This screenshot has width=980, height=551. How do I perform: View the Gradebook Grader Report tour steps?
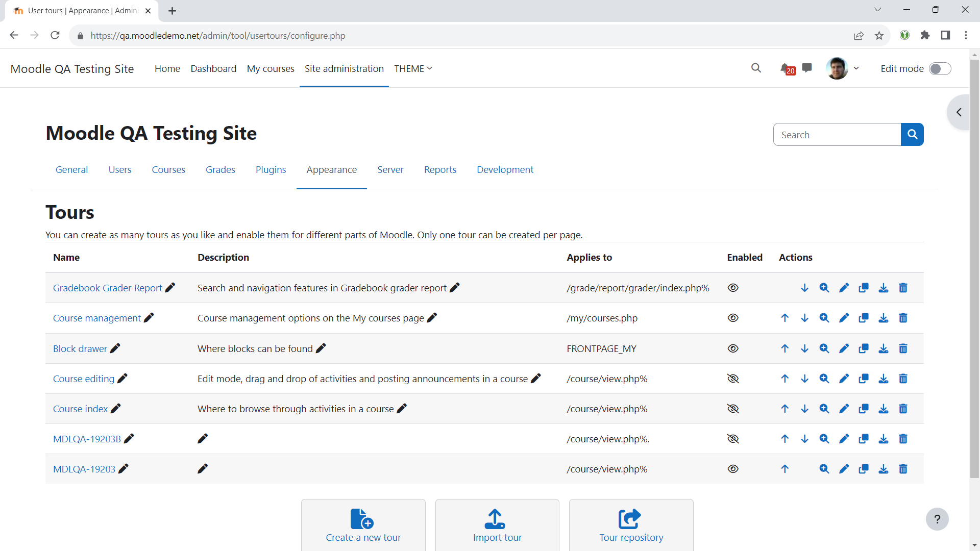pyautogui.click(x=824, y=288)
